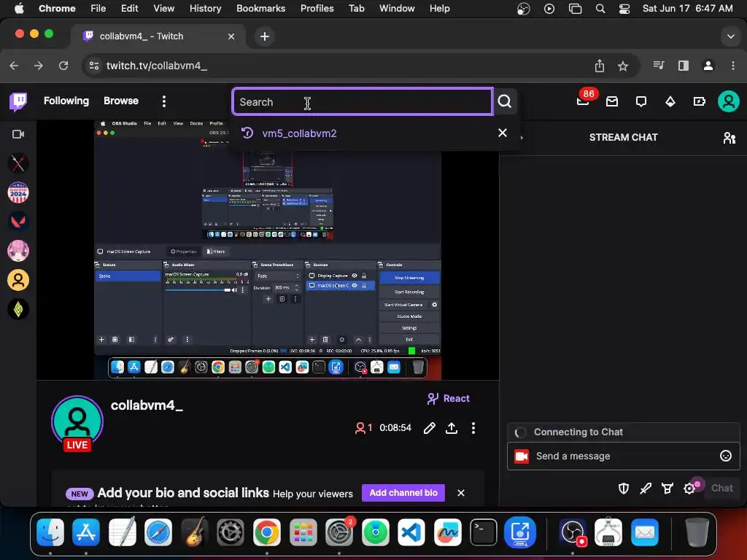The image size is (747, 560).
Task: Dismiss the bio and social links banner
Action: (461, 493)
